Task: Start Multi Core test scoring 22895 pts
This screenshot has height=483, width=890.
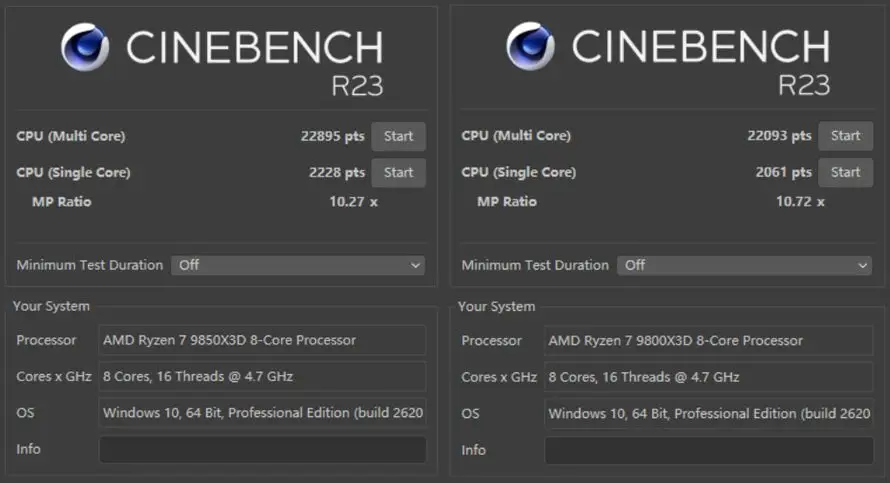Action: [x=398, y=136]
